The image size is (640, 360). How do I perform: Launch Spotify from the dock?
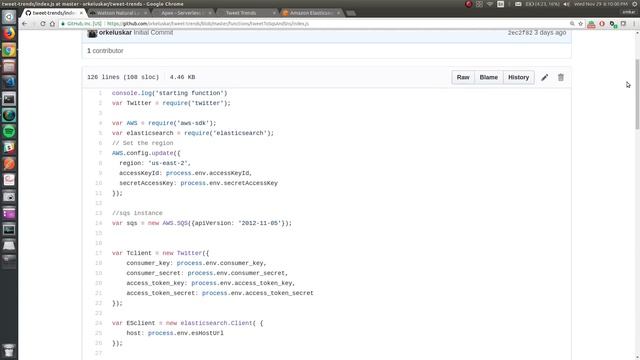[9, 131]
